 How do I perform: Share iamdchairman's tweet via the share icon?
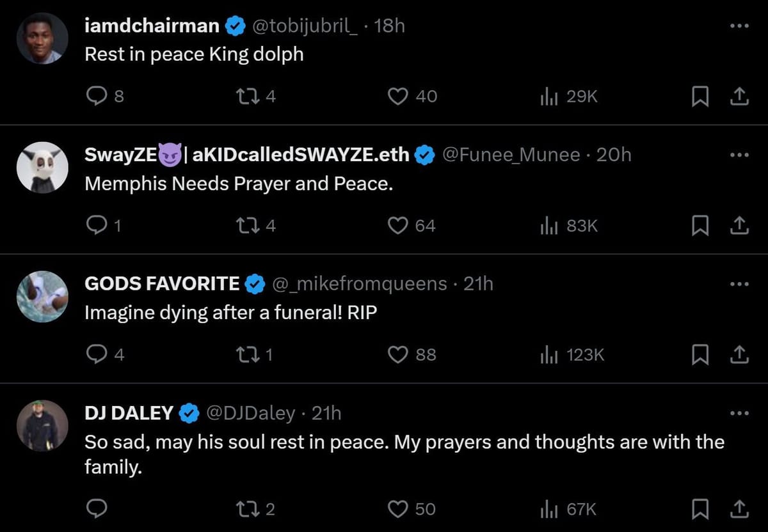(740, 96)
